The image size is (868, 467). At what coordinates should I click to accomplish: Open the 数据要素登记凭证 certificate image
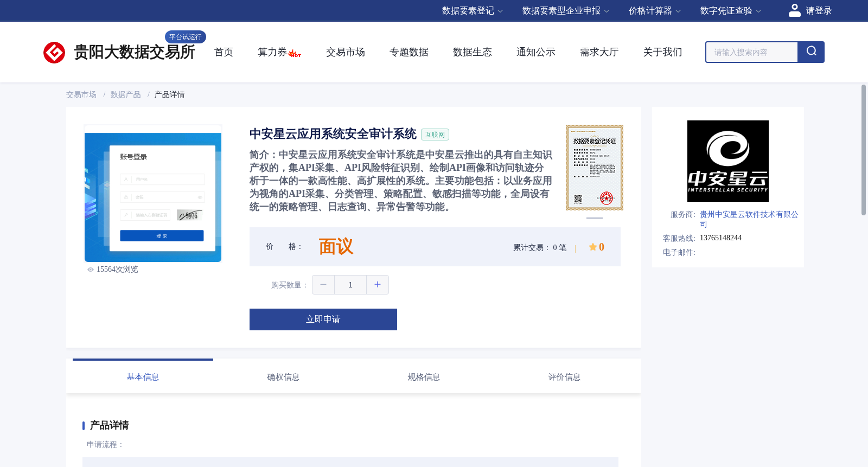coord(595,168)
